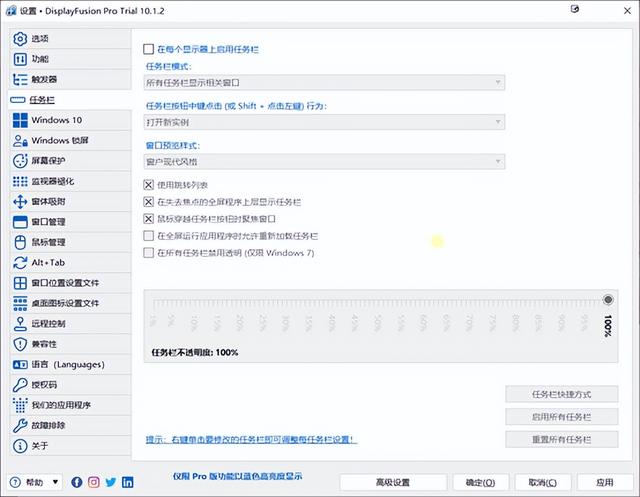Viewport: 640px width, 497px height.
Task: Click the Windows 锁屏 lock icon
Action: pyautogui.click(x=20, y=141)
